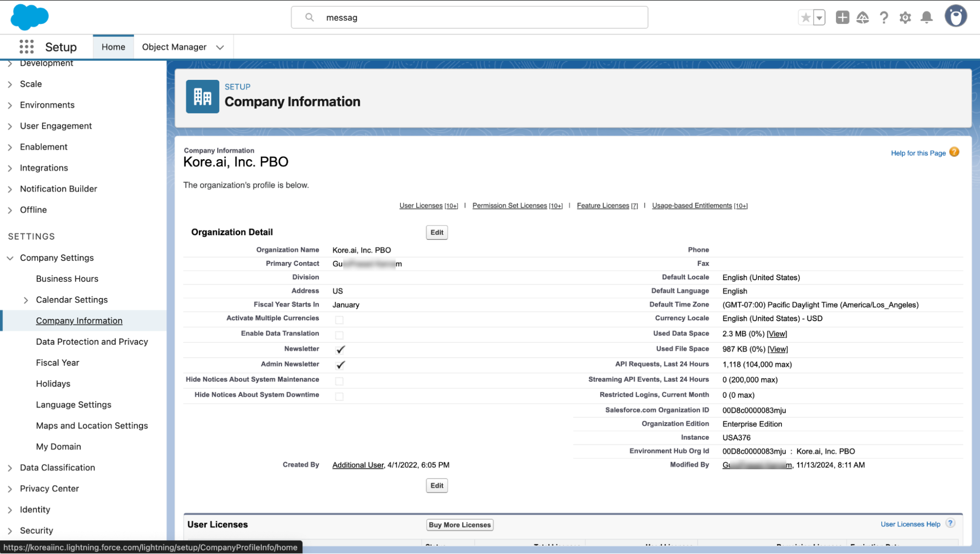Switch to the Object Manager tab
The width and height of the screenshot is (980, 554).
point(174,47)
